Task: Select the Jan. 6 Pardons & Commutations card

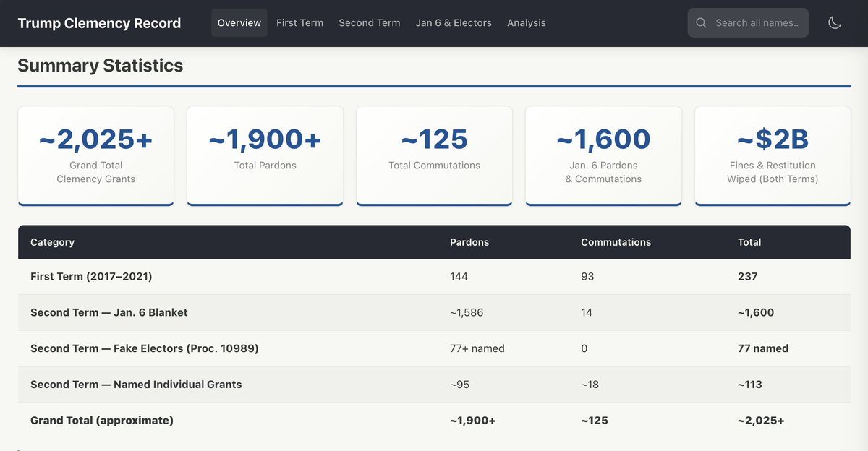Action: [x=603, y=155]
